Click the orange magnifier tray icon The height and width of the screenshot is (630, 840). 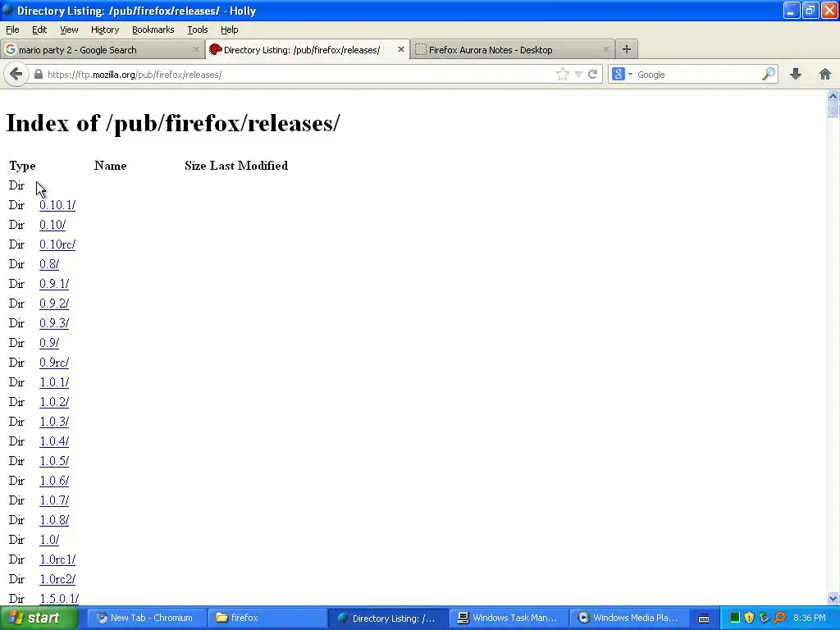click(x=780, y=618)
